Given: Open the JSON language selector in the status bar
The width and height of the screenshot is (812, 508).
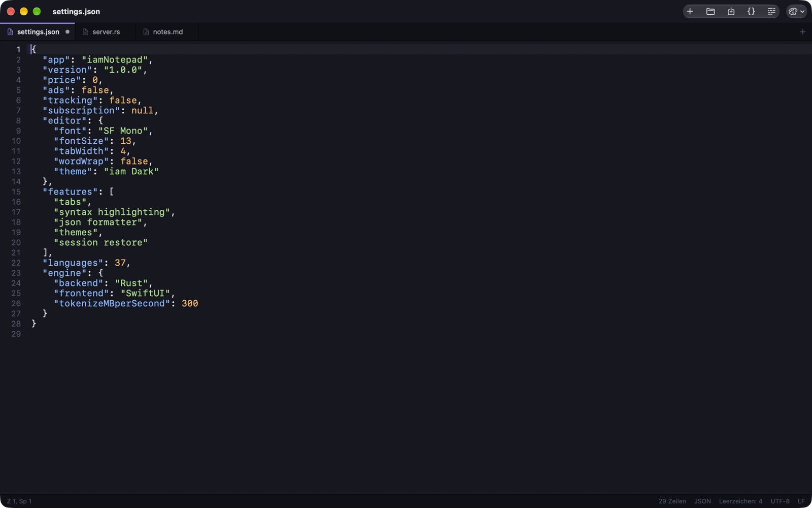Looking at the screenshot, I should [x=702, y=501].
